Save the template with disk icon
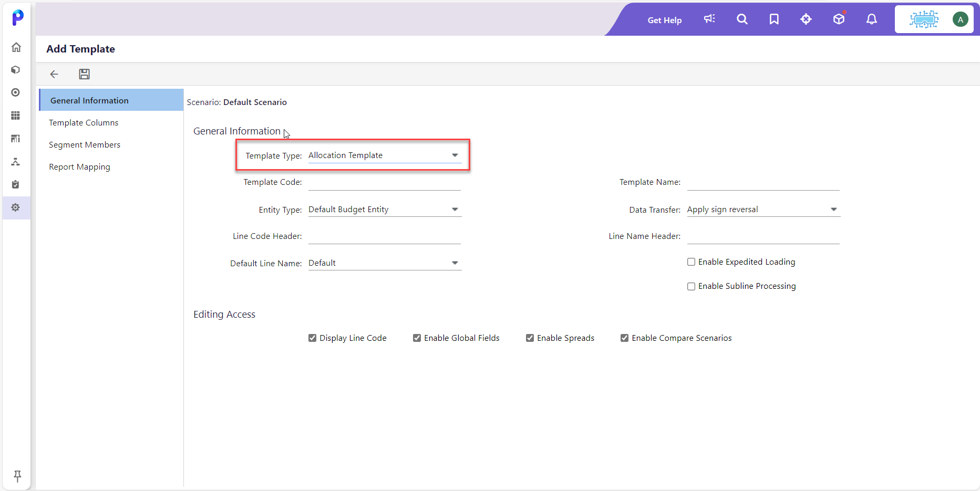 click(84, 74)
